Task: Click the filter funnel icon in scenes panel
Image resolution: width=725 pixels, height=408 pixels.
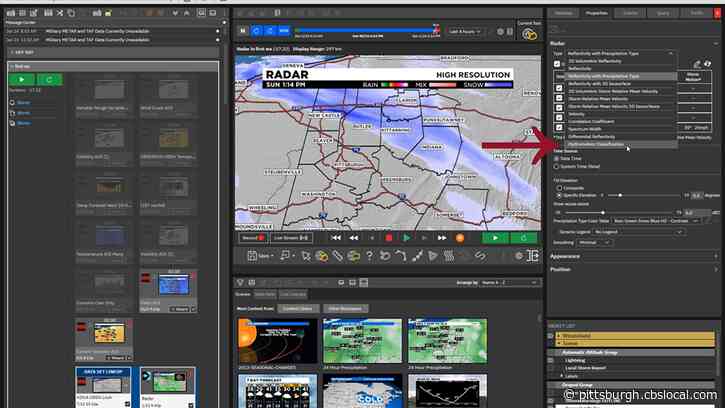Action: [240, 282]
